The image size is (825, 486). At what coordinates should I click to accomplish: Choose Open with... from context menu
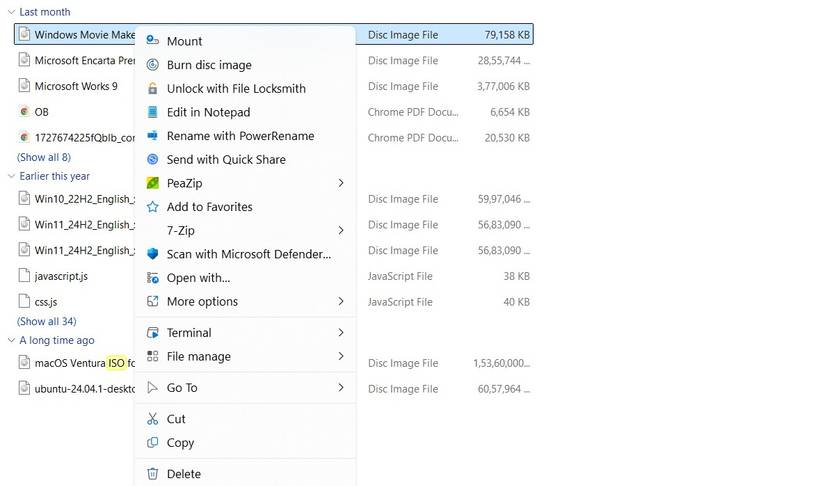point(198,278)
